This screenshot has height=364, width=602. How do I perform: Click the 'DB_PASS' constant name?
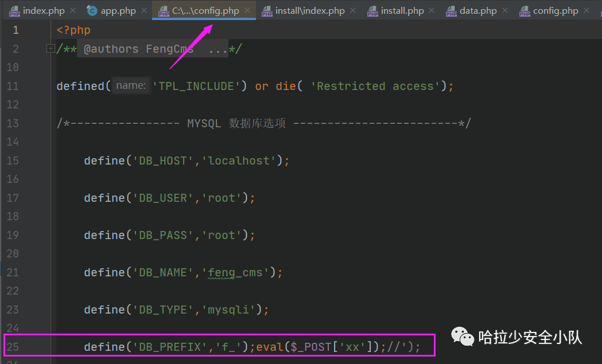tap(163, 235)
